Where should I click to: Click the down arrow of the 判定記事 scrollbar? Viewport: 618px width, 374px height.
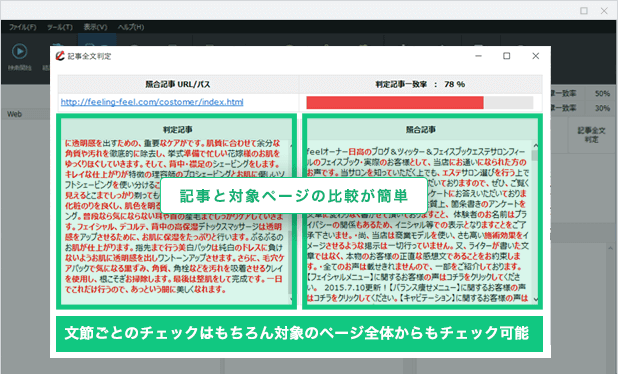point(291,300)
